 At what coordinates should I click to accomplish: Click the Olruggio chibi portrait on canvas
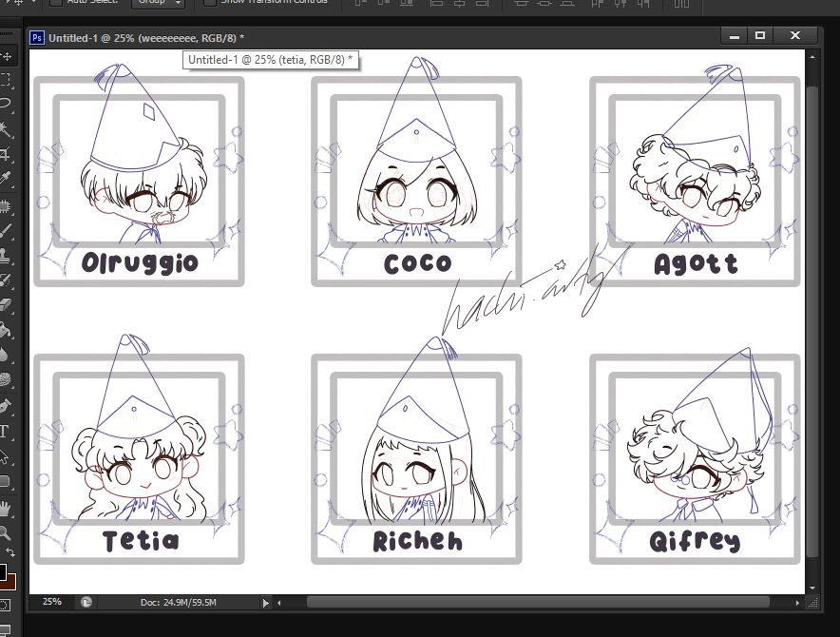143,156
